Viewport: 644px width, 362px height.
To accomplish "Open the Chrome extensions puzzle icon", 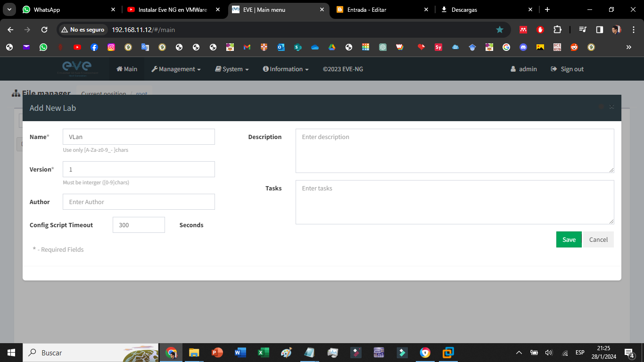I will click(557, 30).
